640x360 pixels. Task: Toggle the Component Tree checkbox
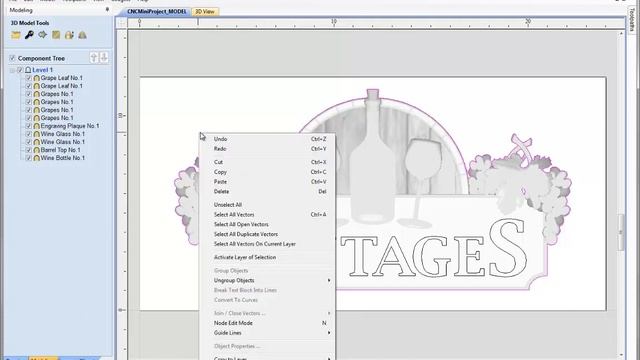coord(12,58)
